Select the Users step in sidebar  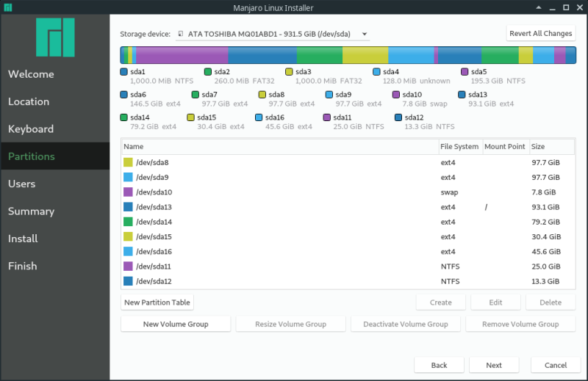click(55, 184)
